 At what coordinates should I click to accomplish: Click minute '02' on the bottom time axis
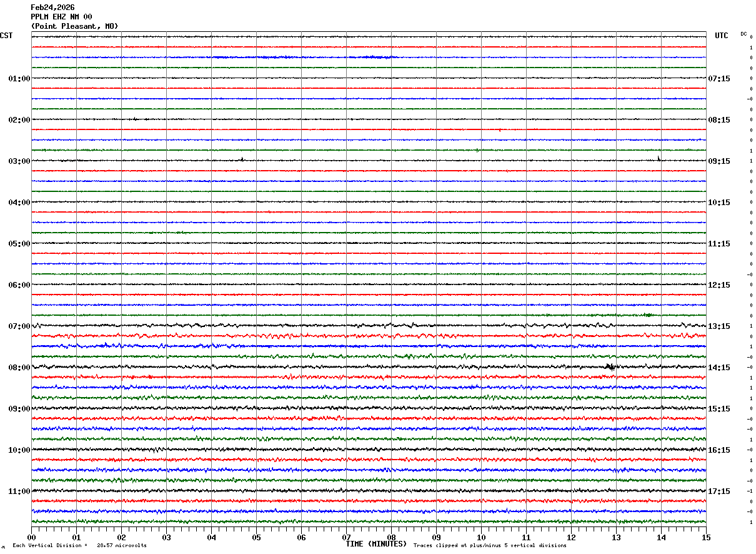pyautogui.click(x=121, y=537)
